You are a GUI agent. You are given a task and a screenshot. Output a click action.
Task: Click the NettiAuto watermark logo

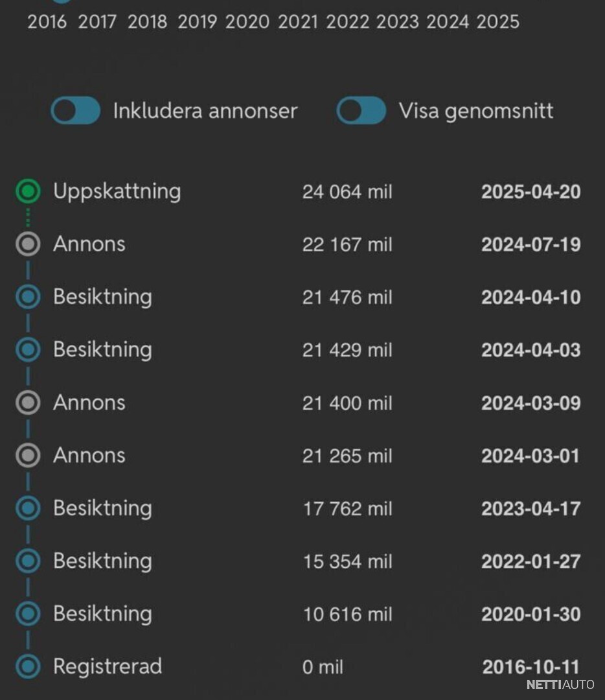point(560,684)
